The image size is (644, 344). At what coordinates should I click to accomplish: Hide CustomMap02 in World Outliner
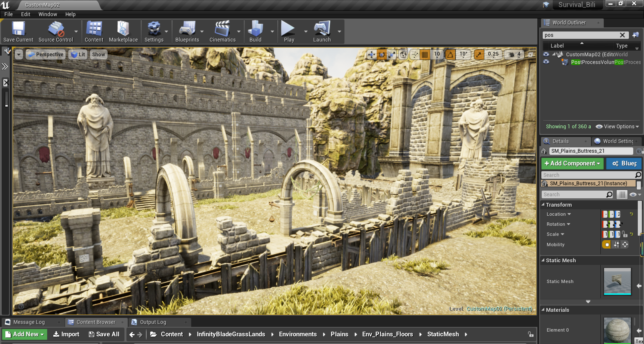coord(546,54)
